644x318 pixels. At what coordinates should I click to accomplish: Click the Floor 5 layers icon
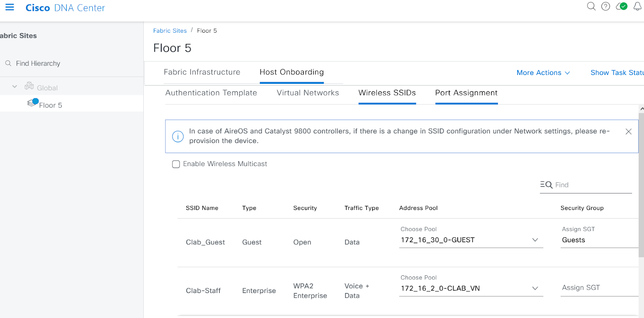(x=33, y=103)
